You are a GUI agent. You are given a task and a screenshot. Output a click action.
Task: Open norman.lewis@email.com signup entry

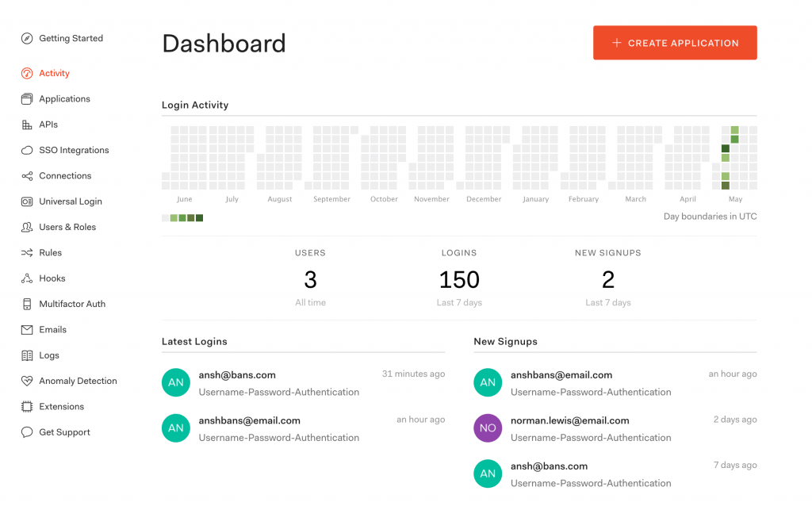pos(569,421)
